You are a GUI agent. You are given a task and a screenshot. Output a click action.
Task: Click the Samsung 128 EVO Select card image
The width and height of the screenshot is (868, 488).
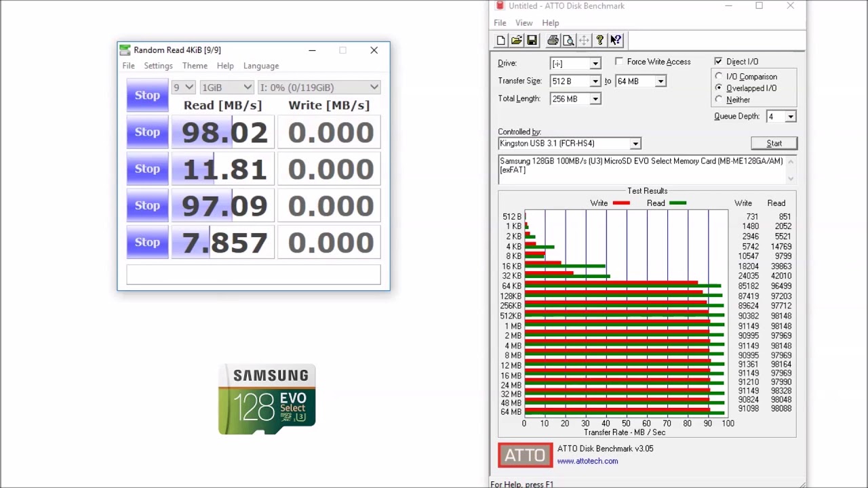click(x=267, y=399)
